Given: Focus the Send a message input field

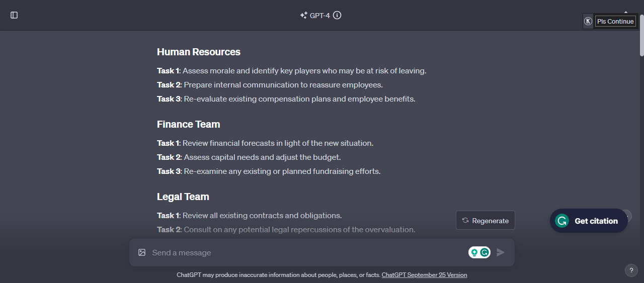Looking at the screenshot, I should 307,252.
